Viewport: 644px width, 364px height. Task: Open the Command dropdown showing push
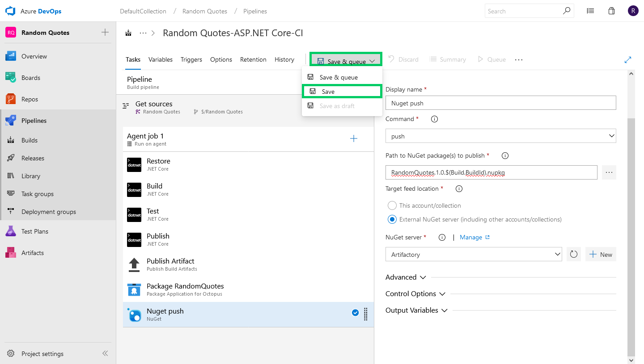501,136
